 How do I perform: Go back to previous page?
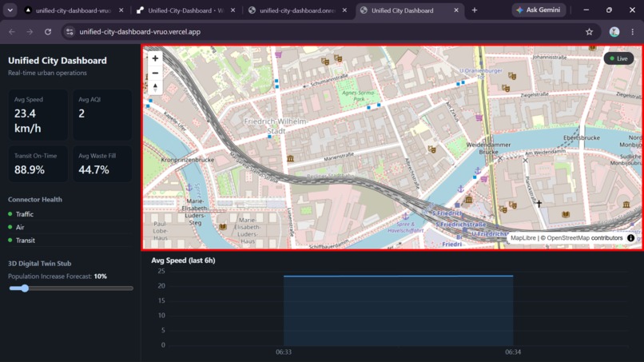pyautogui.click(x=12, y=32)
